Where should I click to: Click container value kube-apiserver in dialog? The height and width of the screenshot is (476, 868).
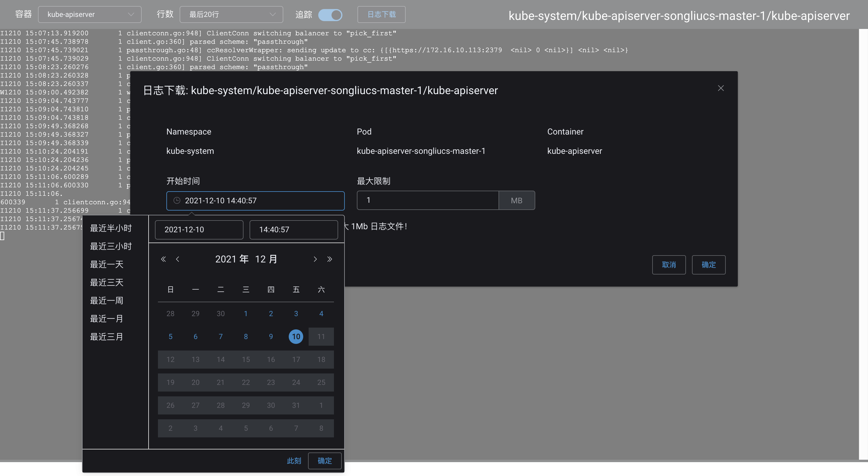574,151
